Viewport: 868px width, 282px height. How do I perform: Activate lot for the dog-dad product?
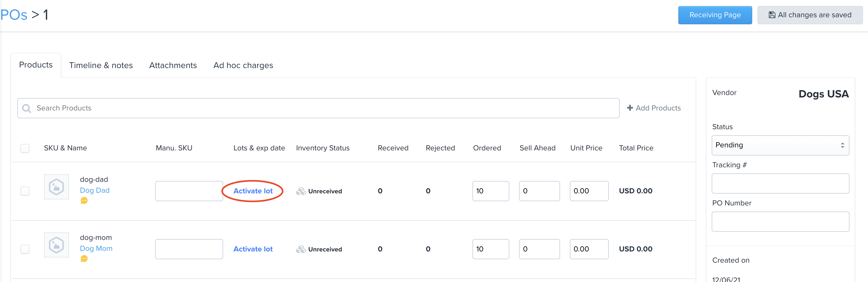tap(253, 191)
